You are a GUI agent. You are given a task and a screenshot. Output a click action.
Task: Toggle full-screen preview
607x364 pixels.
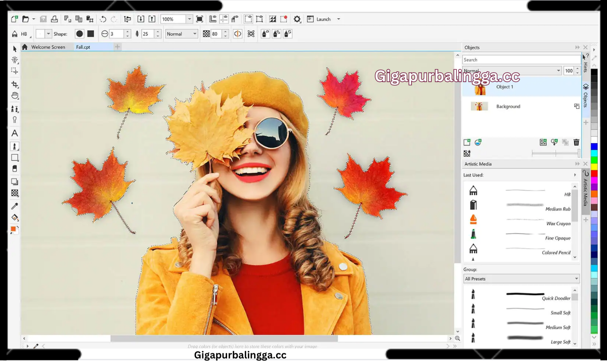[200, 19]
